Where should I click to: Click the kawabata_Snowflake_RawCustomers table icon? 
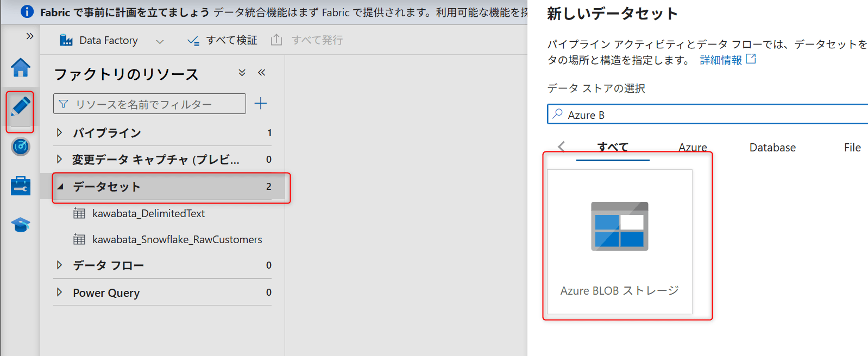[79, 239]
